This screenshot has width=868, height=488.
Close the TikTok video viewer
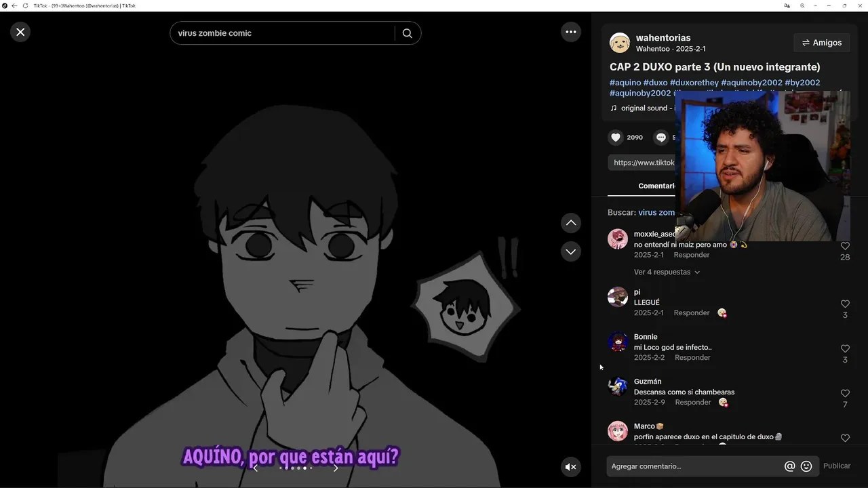coord(20,32)
